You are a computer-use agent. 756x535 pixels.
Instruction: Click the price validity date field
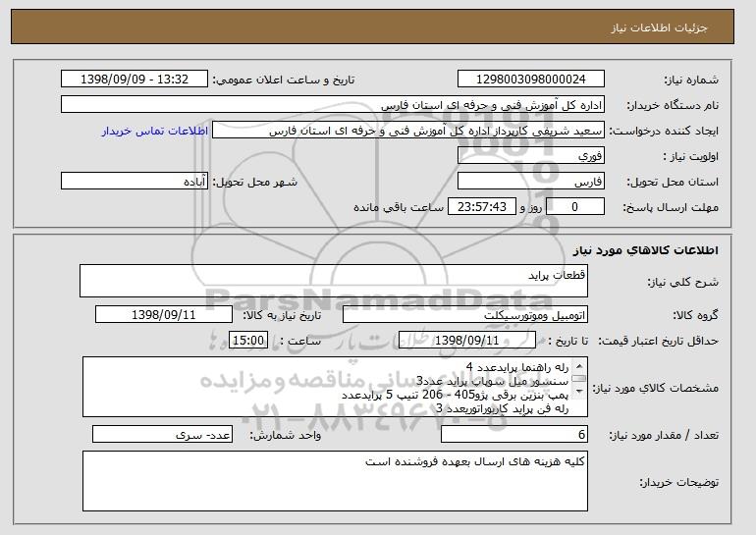click(x=467, y=341)
